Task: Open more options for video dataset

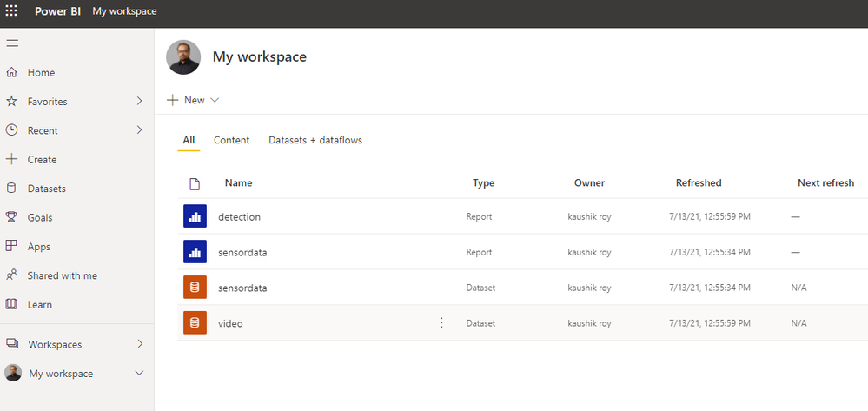Action: (x=441, y=323)
